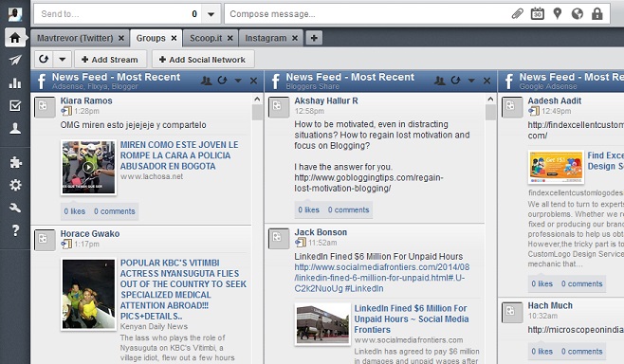Click scrollbar up arrow in Adsense, Fixya, Blogger stream
Image resolution: width=624 pixels, height=364 pixels.
pos(257,99)
